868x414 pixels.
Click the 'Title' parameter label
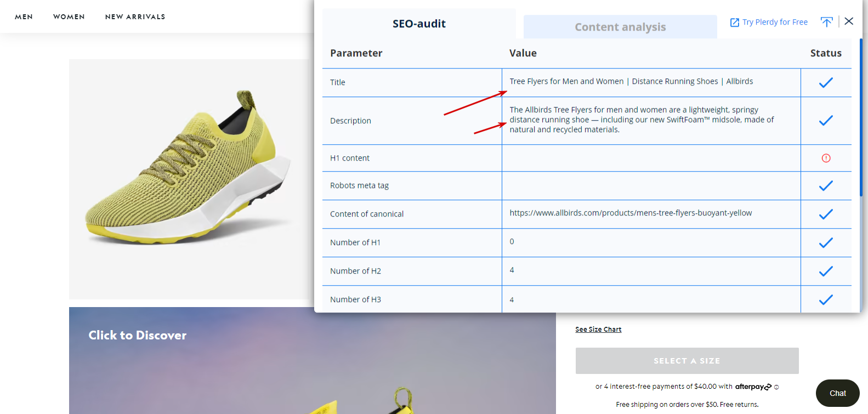click(338, 83)
